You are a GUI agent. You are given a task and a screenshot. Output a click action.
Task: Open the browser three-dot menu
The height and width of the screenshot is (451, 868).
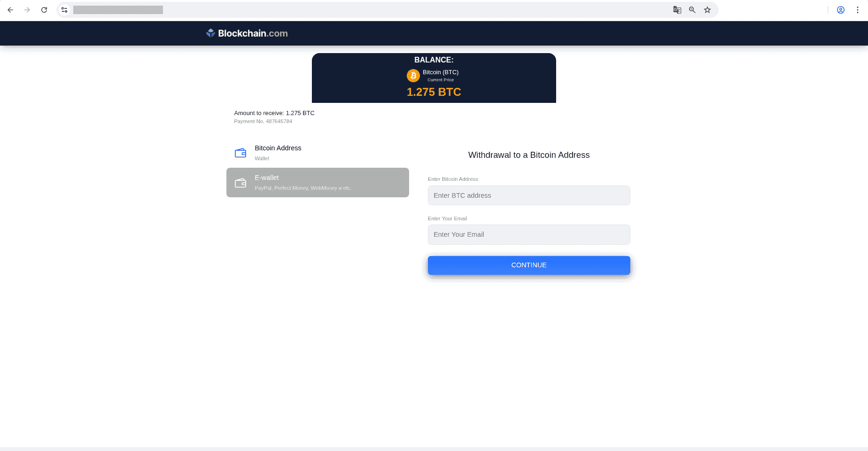858,10
